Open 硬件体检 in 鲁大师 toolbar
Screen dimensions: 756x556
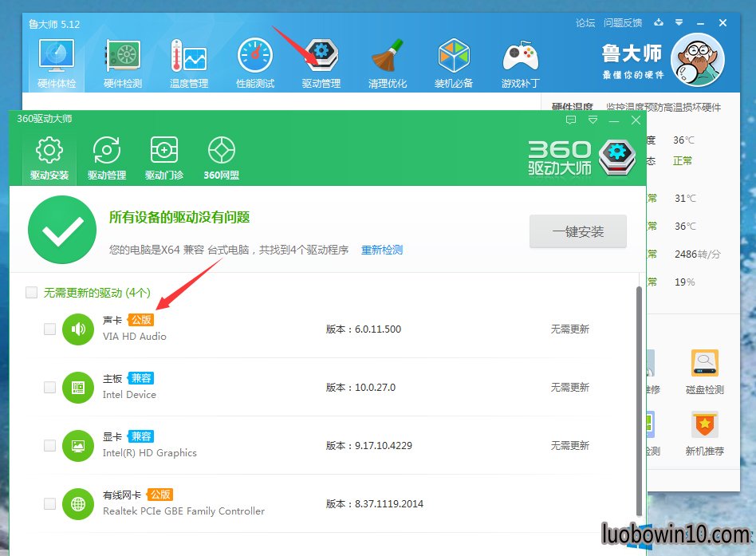click(x=57, y=63)
